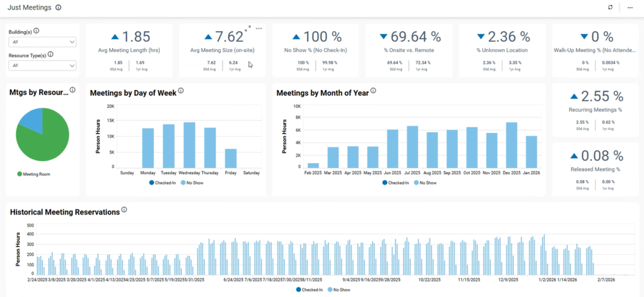Screen dimensions: 644x297
Task: Click the dashboard refresh icon
Action: click(610, 7)
